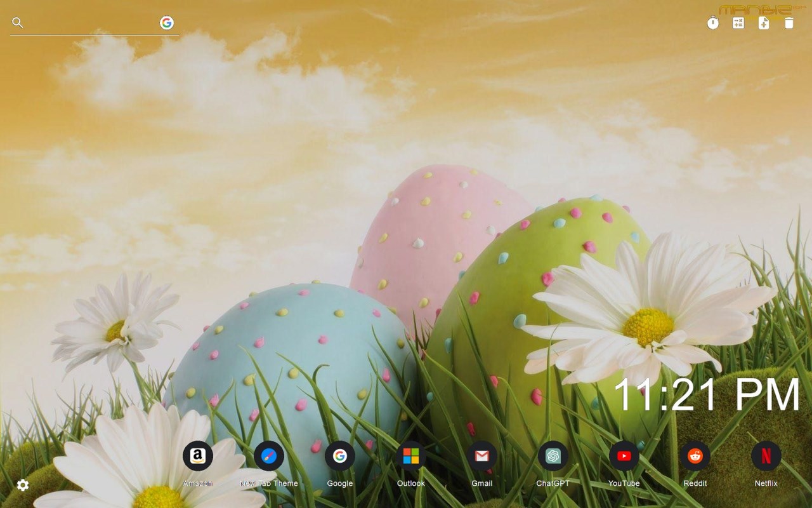The height and width of the screenshot is (508, 812).
Task: Open settings via the gear icon
Action: point(23,485)
